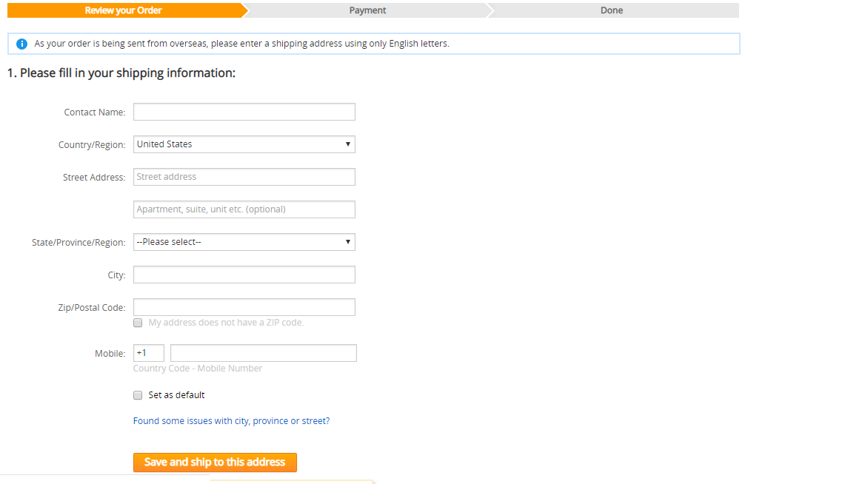Click the shipping information section heading
Viewport: 868px width, 484px height.
tap(121, 73)
